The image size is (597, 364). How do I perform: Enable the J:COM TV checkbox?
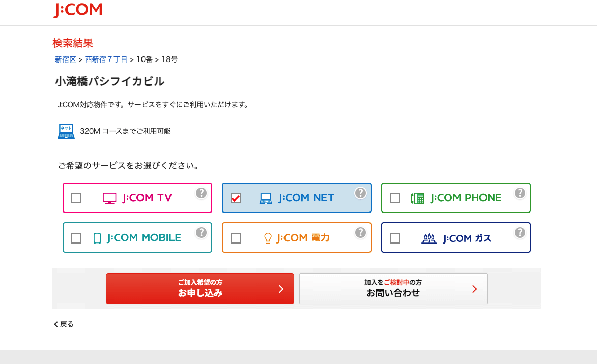click(76, 198)
